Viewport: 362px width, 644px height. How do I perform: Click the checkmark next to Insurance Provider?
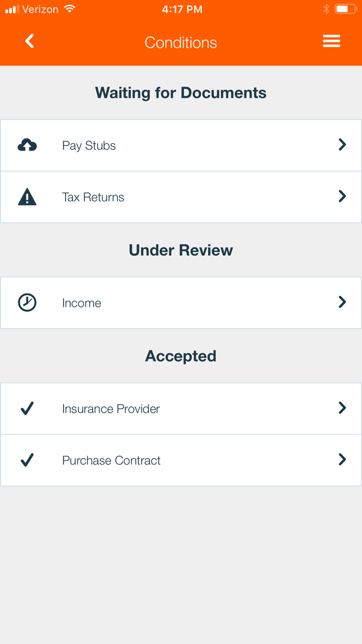27,408
